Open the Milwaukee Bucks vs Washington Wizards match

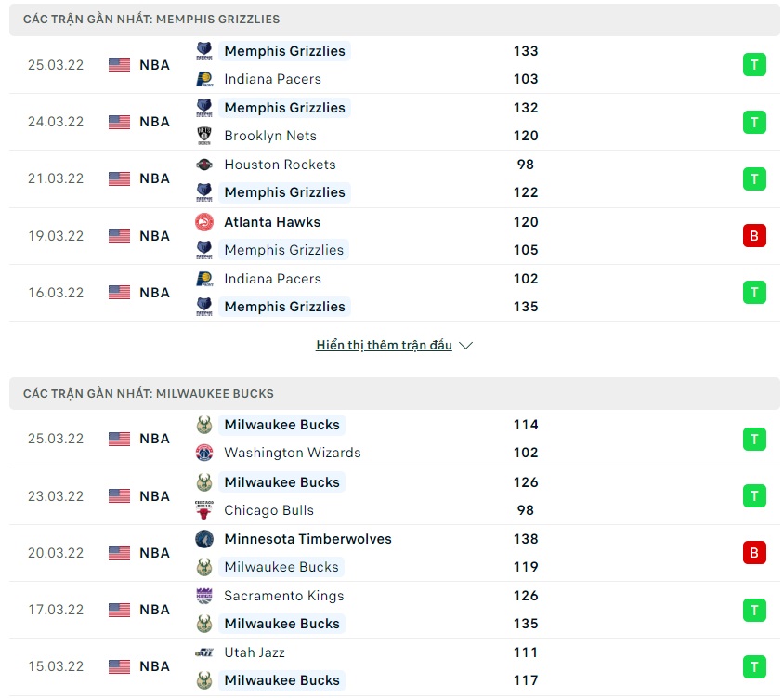tap(372, 439)
